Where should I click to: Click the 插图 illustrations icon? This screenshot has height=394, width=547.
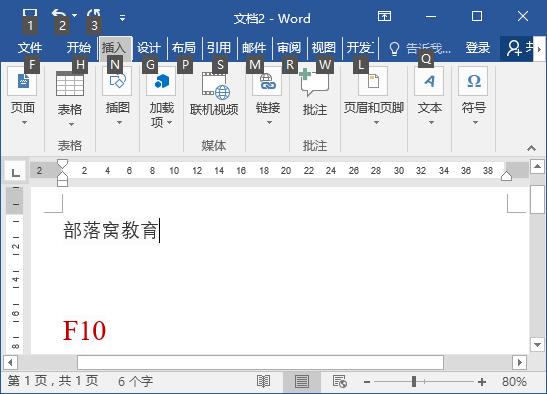(x=117, y=81)
